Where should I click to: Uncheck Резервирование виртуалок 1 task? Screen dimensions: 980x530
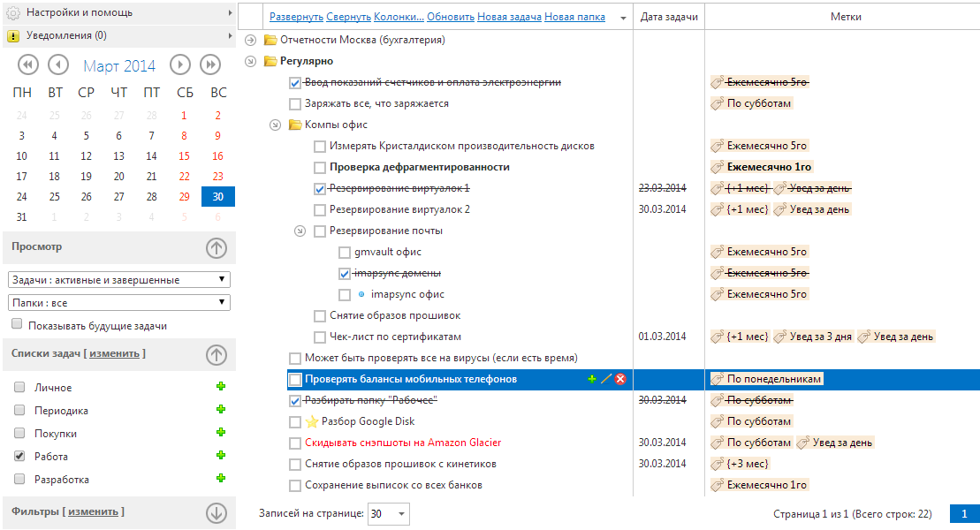click(319, 189)
